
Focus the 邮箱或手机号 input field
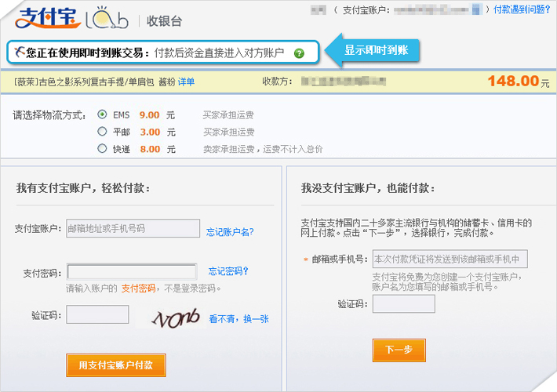pyautogui.click(x=450, y=259)
